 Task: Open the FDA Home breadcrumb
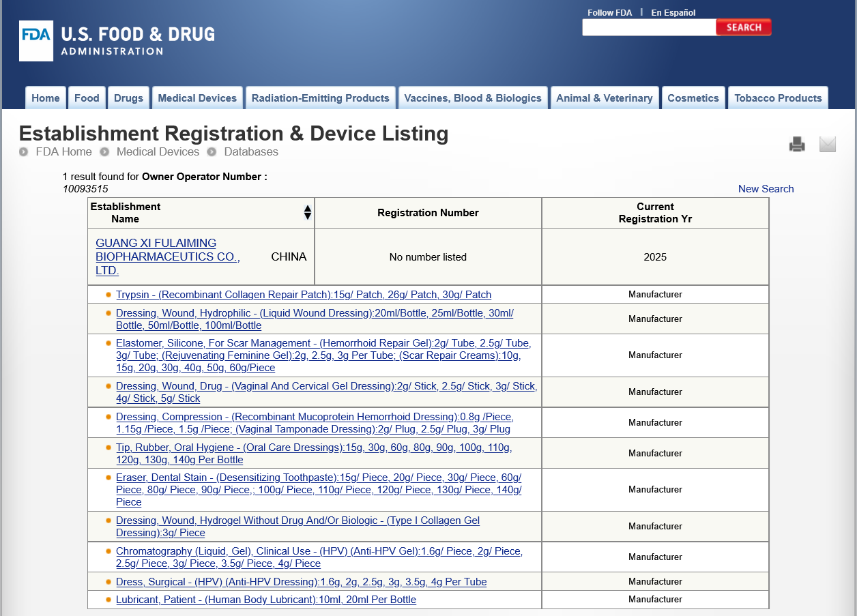click(x=63, y=151)
